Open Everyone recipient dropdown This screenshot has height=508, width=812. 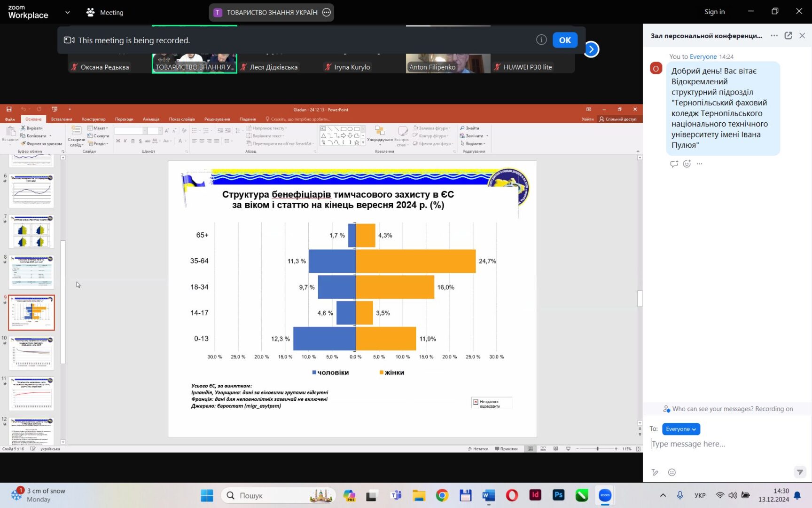(x=681, y=429)
